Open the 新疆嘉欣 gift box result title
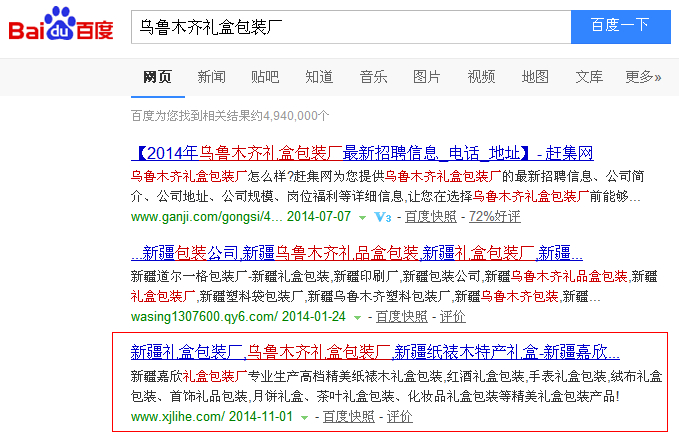The height and width of the screenshot is (442, 679). click(x=375, y=352)
